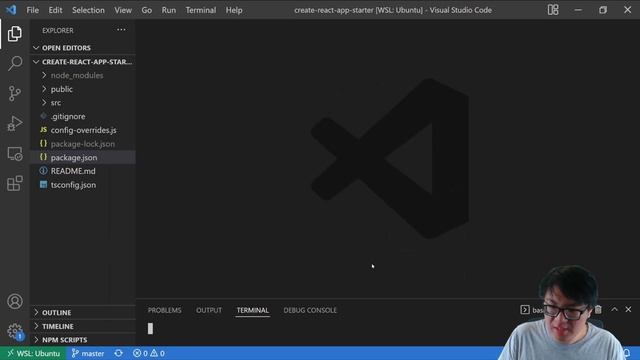Open the Extensions view

15,183
